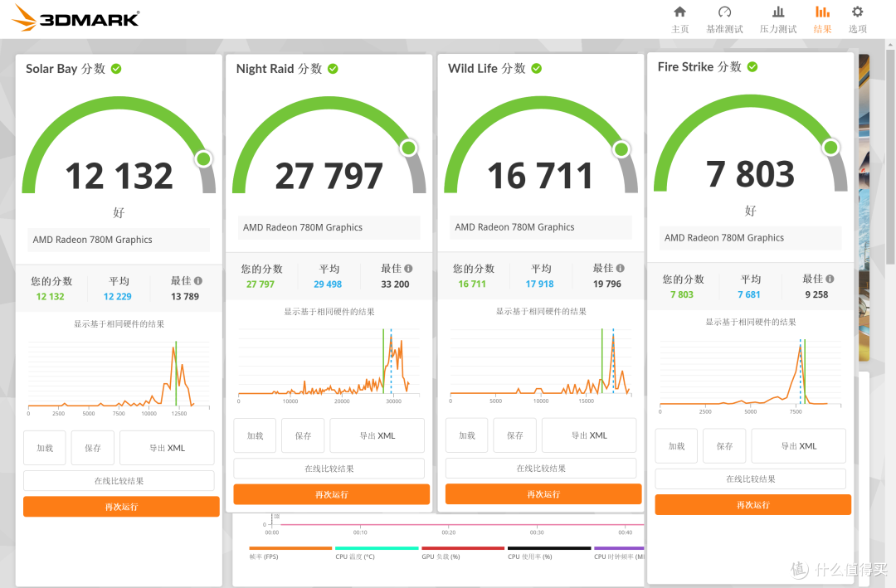Click the 最佳 info icon in the Solar Bay card

[198, 280]
